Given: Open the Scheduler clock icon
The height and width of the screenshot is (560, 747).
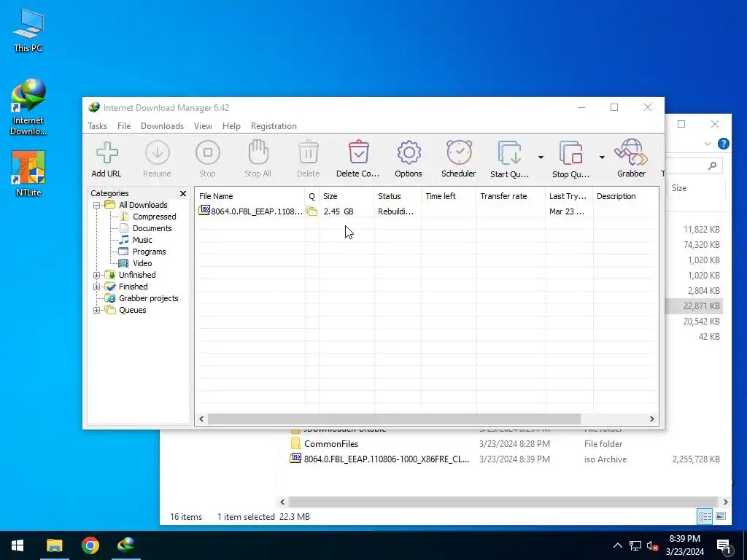Looking at the screenshot, I should (x=460, y=152).
